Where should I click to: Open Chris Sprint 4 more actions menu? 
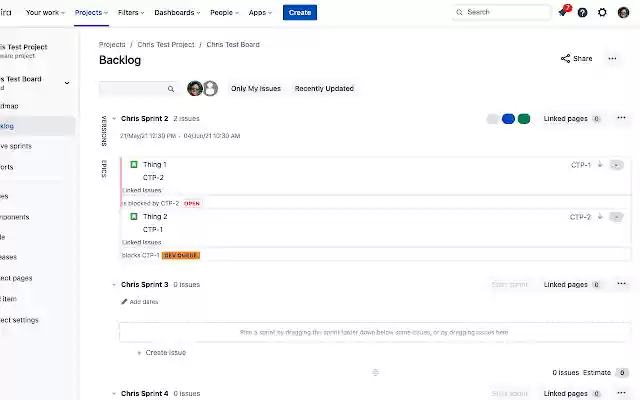tap(621, 393)
